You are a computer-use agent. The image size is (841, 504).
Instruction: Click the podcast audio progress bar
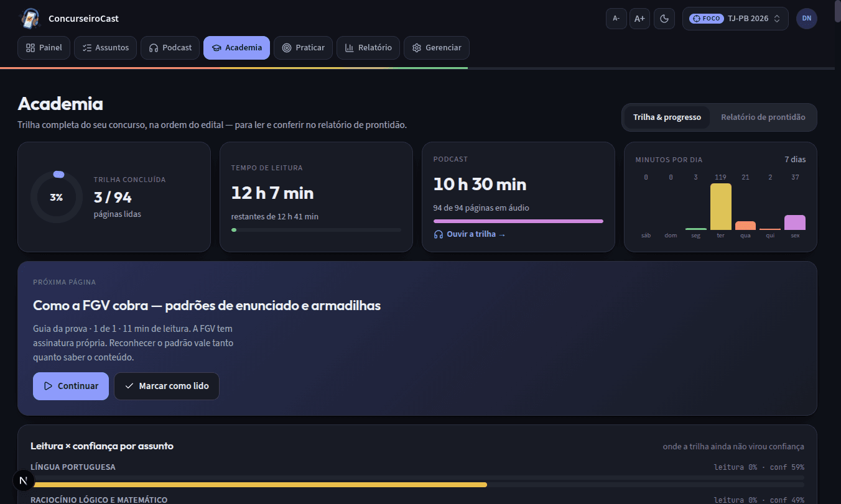click(x=518, y=221)
